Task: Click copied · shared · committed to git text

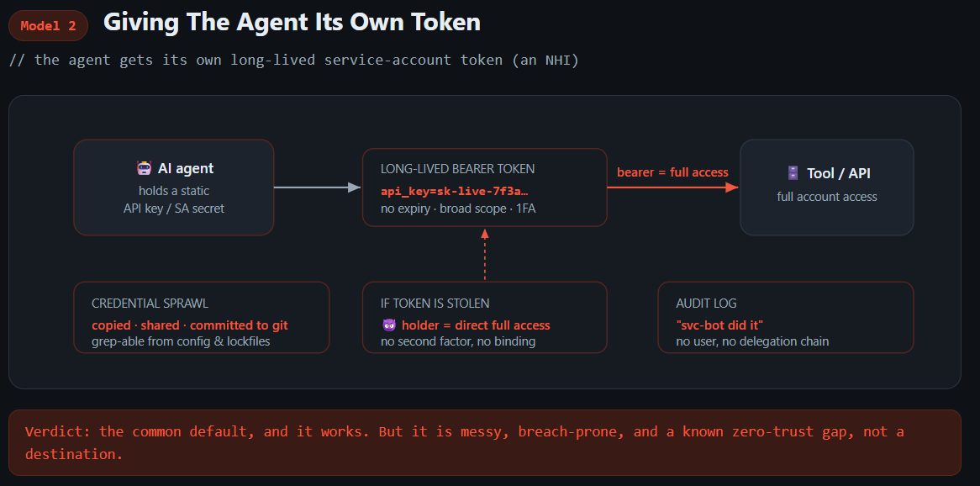Action: (190, 325)
